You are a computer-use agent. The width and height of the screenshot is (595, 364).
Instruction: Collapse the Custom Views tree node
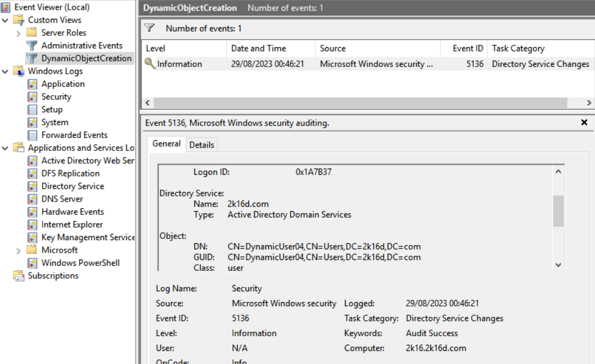tap(5, 20)
